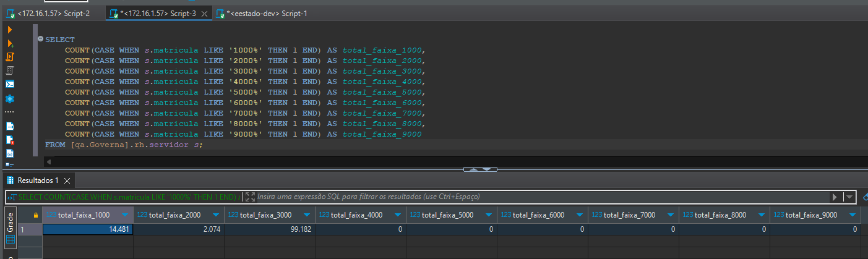Close the Script-3 editor tab
Screen dimensions: 868x259
pyautogui.click(x=205, y=13)
